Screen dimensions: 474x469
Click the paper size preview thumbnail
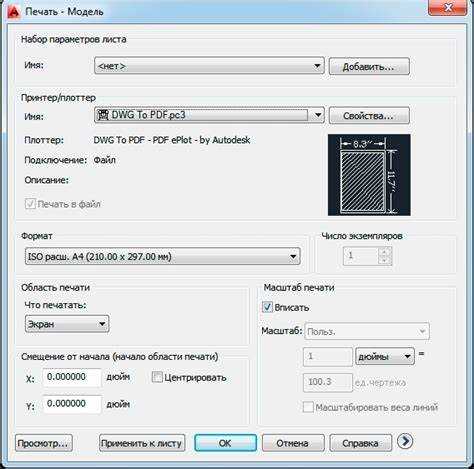click(x=369, y=175)
